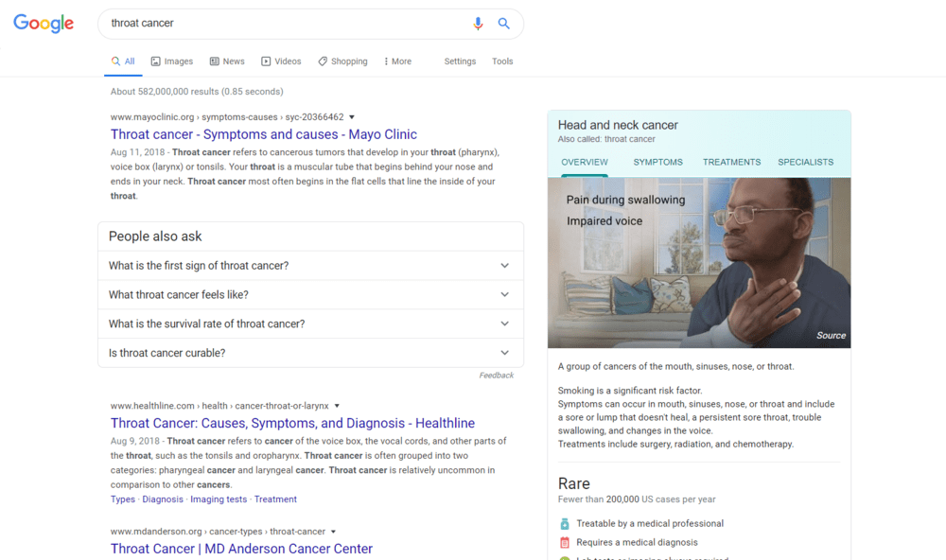Switch to Videos results
946x560 pixels.
click(x=281, y=61)
